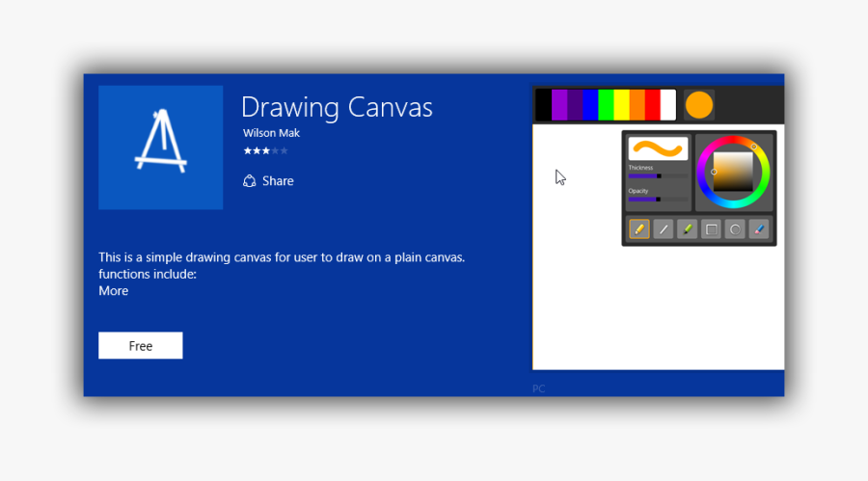Viewport: 868px width, 481px height.
Task: Click the Share icon
Action: tap(249, 181)
